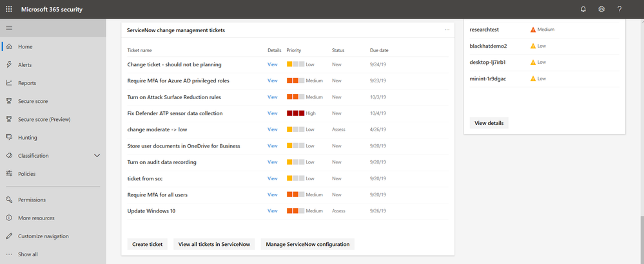The height and width of the screenshot is (264, 644).
Task: Click the 4/26/19 due date cell
Action: pos(378,129)
